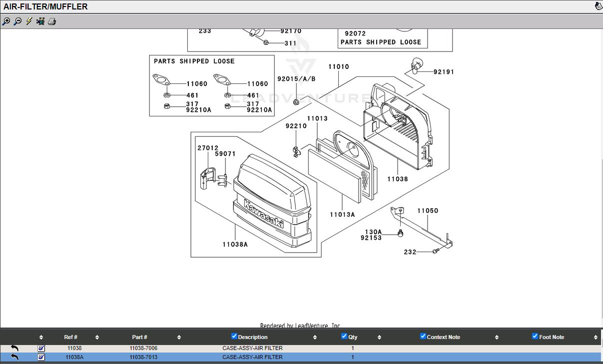Click the notes icon at top right
The image size is (603, 364).
click(x=598, y=6)
